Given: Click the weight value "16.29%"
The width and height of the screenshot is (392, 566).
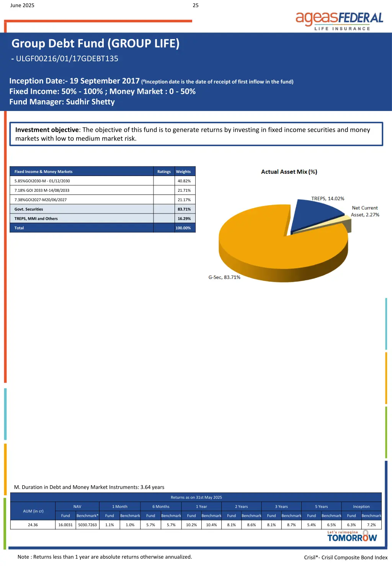Looking at the screenshot, I should (184, 219).
